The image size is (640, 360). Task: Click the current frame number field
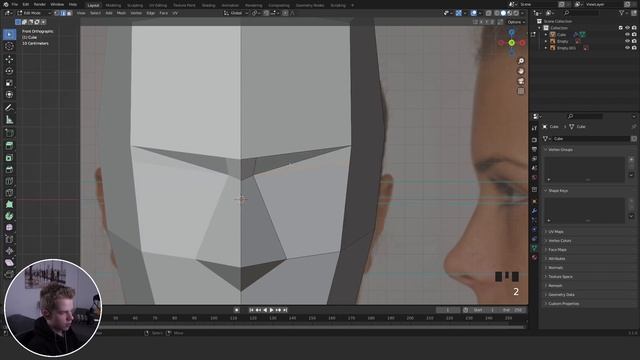tap(447, 310)
